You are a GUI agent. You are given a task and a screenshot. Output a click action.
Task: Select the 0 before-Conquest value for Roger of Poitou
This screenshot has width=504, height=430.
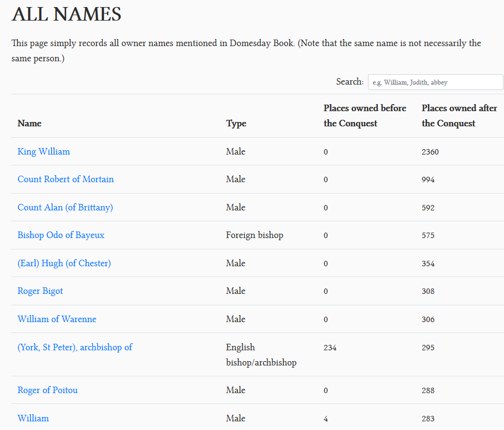pos(326,390)
